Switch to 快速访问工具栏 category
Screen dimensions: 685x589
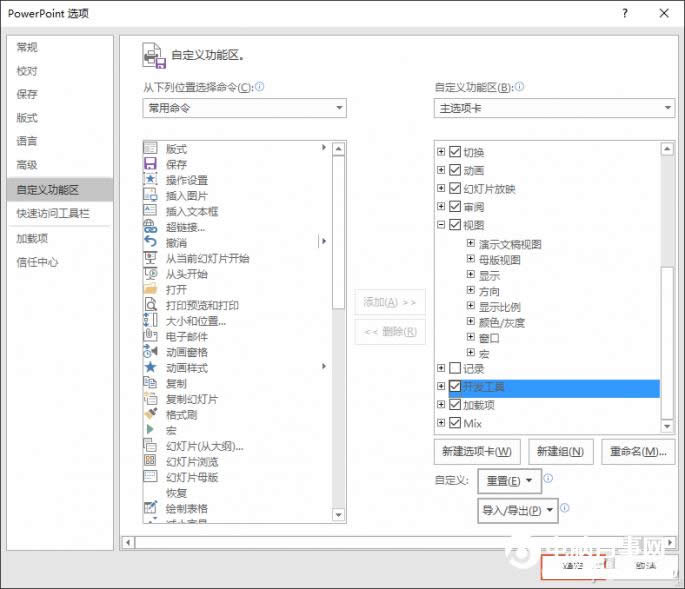(x=53, y=213)
